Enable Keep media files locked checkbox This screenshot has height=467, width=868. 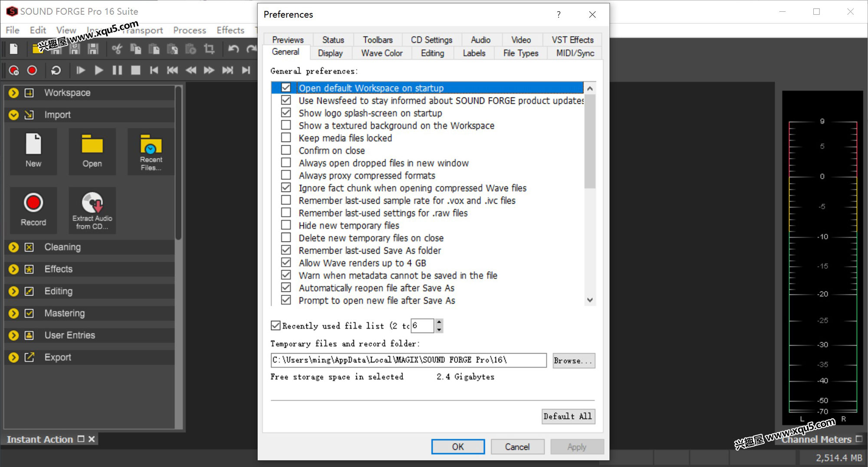pos(286,138)
